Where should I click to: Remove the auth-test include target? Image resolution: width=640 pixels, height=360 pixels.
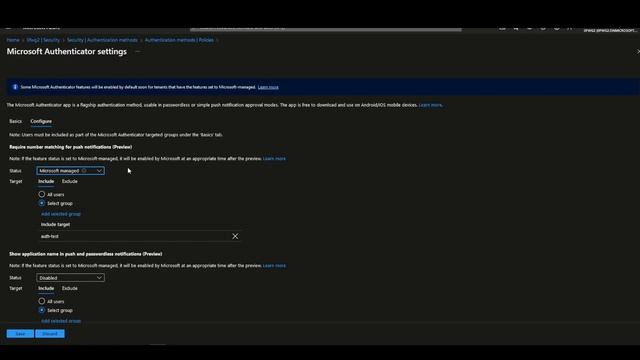click(235, 236)
